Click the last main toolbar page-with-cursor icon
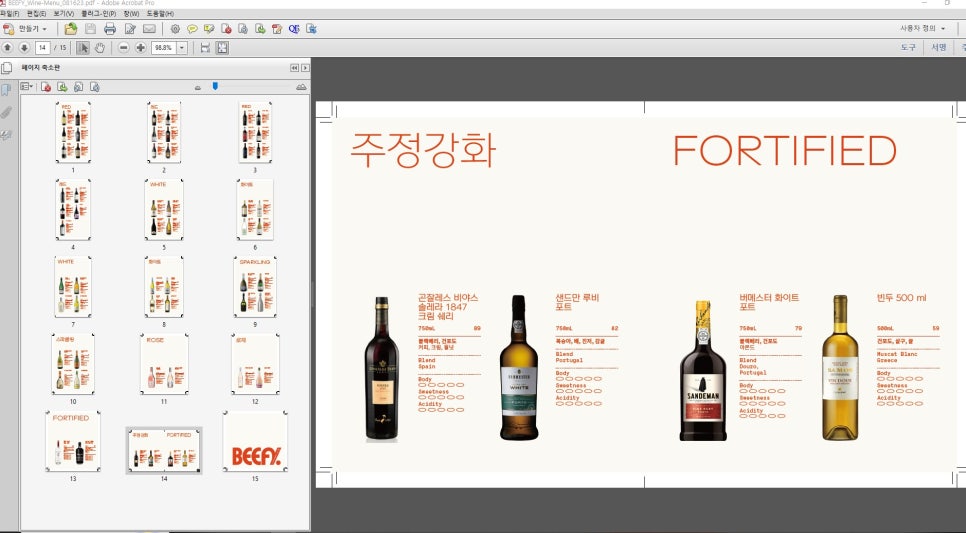 [311, 29]
